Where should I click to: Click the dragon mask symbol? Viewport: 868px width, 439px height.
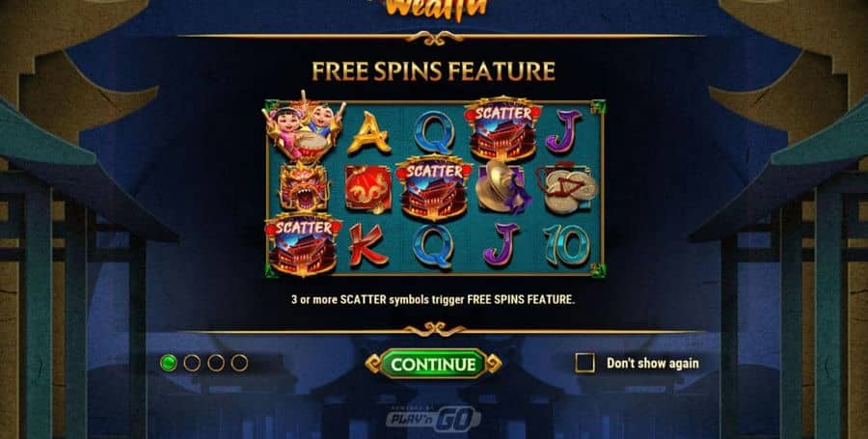(x=304, y=186)
